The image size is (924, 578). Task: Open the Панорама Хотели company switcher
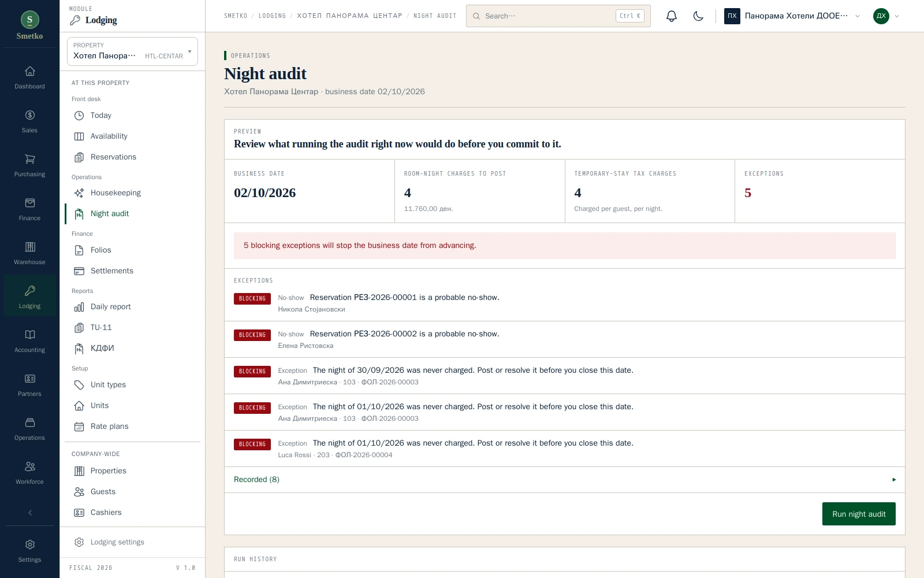(x=793, y=16)
